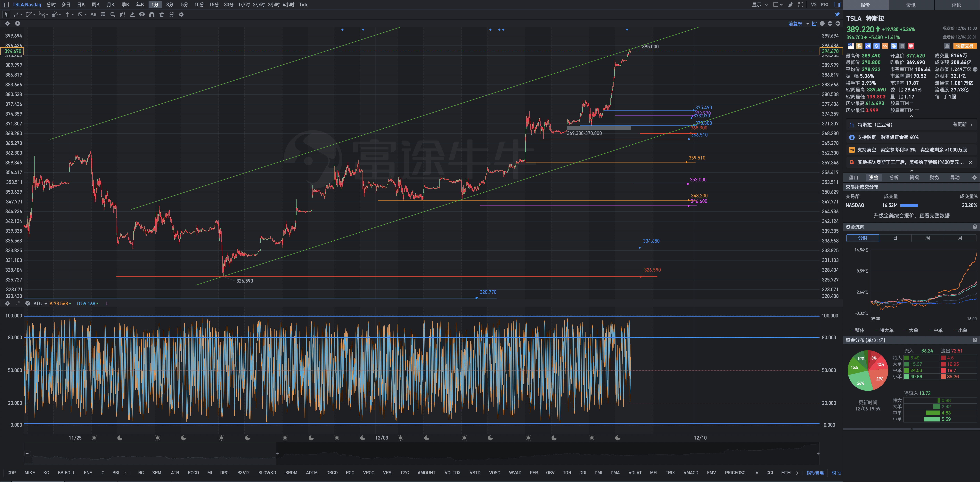Screen dimensions: 980x482
Task: Open the 显示 display dropdown
Action: coord(760,4)
